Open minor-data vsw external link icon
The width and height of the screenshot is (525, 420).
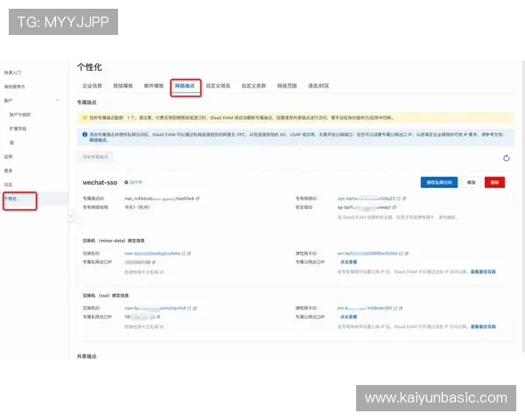tap(184, 254)
